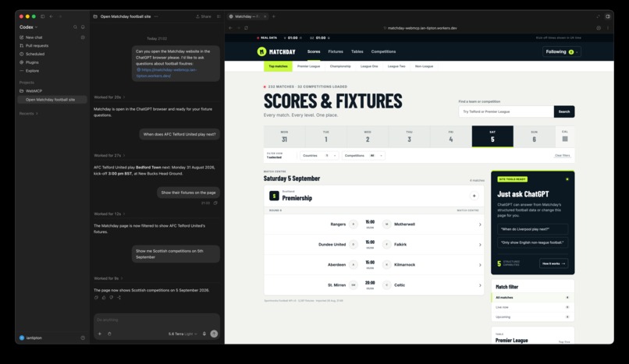The width and height of the screenshot is (629, 364).
Task: Expand the Recents section
Action: [28, 114]
